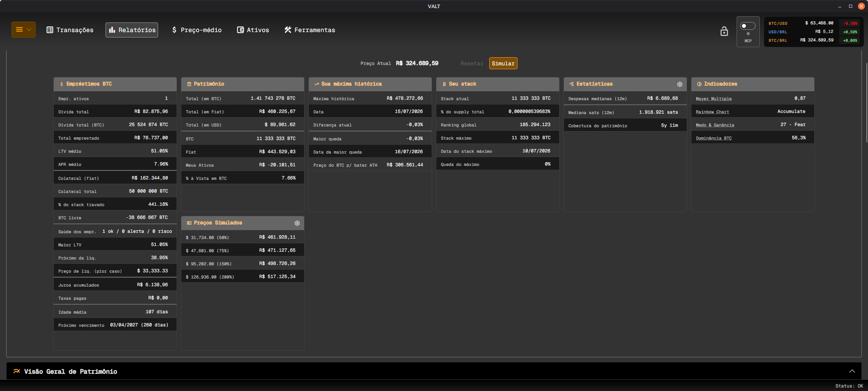
Task: Click the Patrimônio bank icon
Action: click(189, 84)
